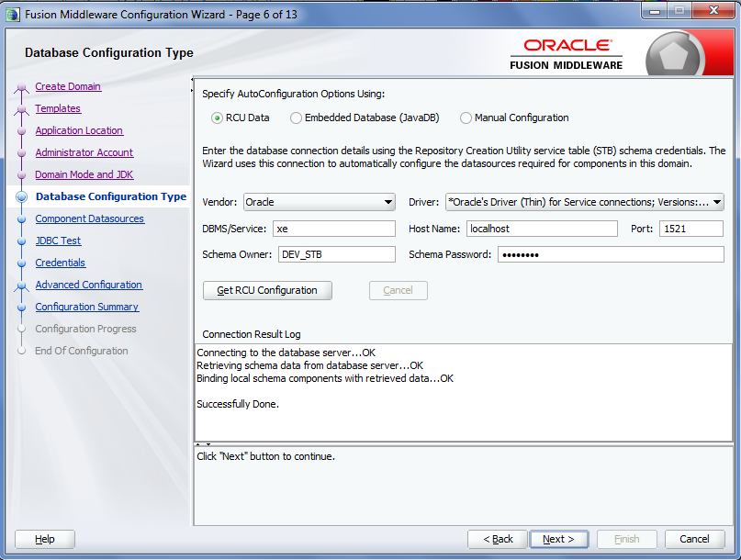Image resolution: width=741 pixels, height=560 pixels.
Task: Click the 'Click Next button to continue' message
Action: [265, 456]
